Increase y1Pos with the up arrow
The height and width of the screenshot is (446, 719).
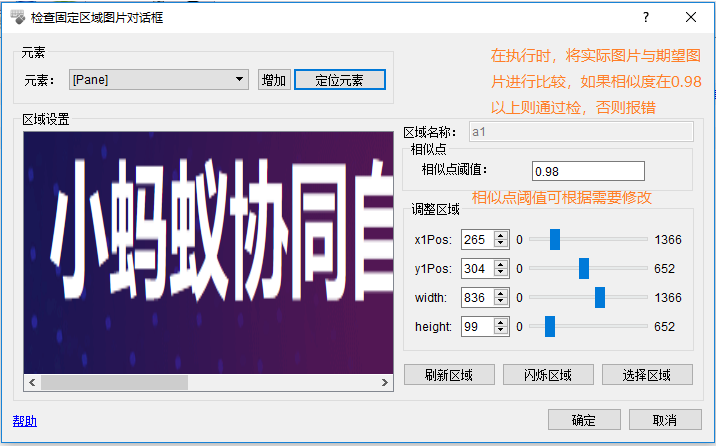(x=501, y=264)
